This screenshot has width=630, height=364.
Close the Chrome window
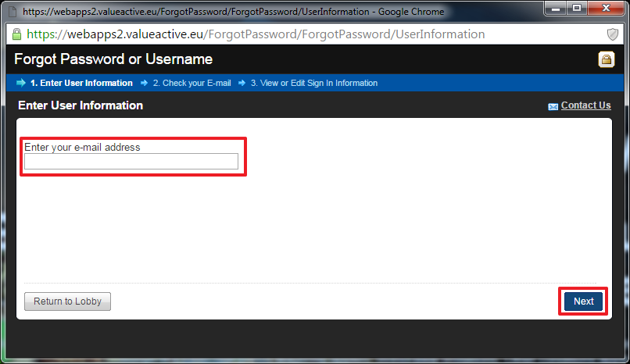[606, 8]
